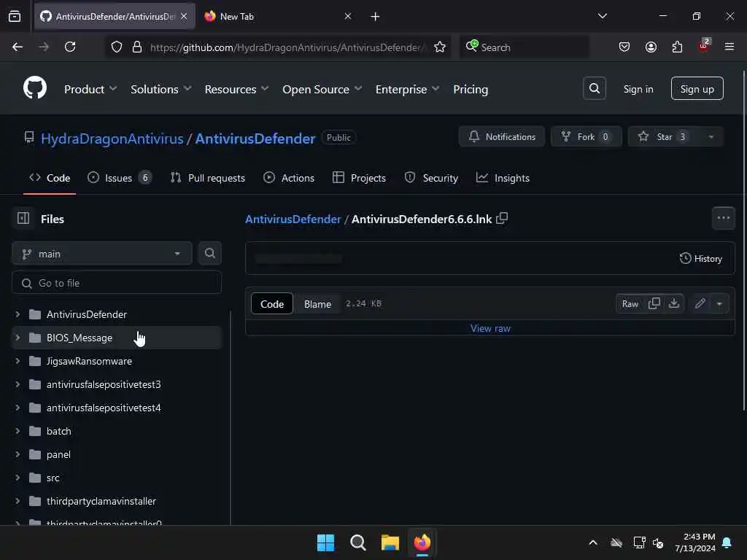
Task: Open the Product menu
Action: coord(90,89)
